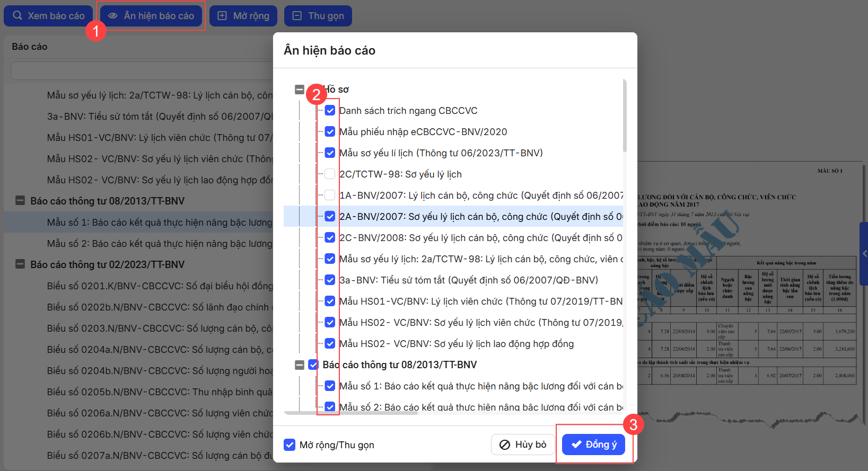Collapse Báo cáo thông tư 02/2023/TT-BNV group icon
Screen dimensions: 868x471
pos(20,264)
